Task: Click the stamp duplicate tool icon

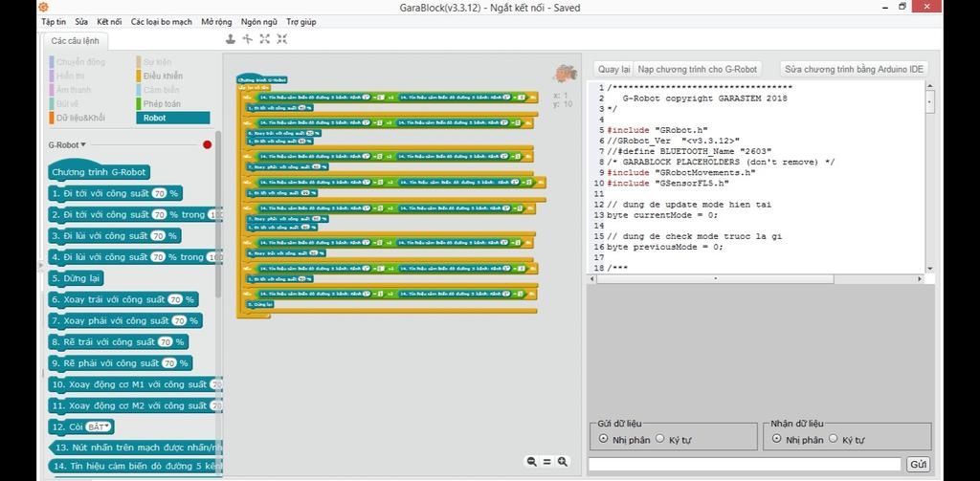Action: [x=230, y=39]
